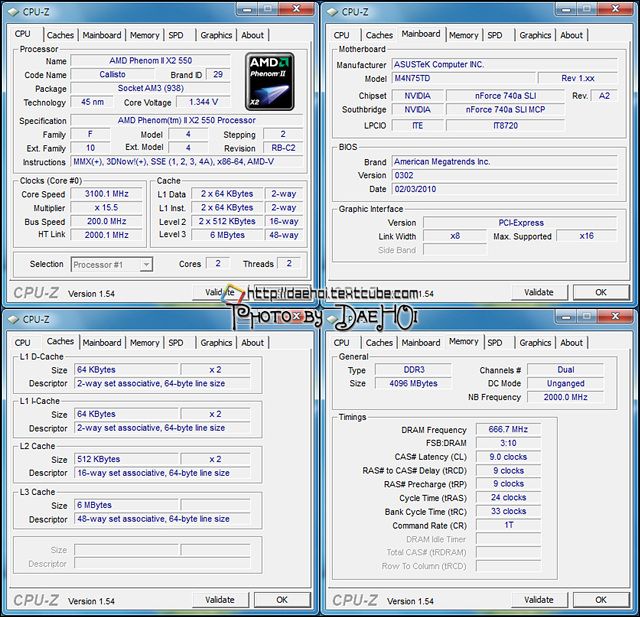Image resolution: width=640 pixels, height=617 pixels.
Task: Switch to Mainboard tab in bottom-left Caches window
Action: coord(102,343)
